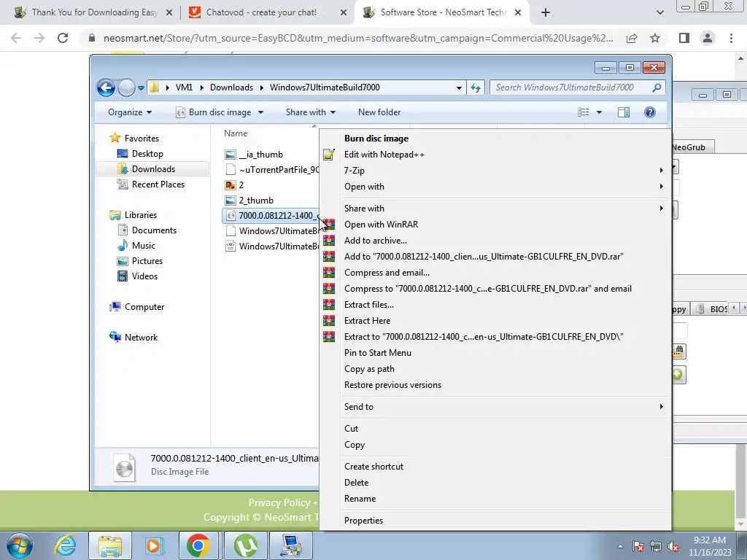
Task: Click Windows Start orb
Action: [x=20, y=545]
